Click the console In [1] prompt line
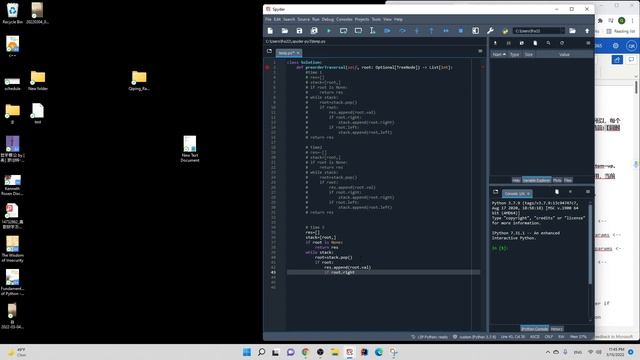Viewport: 640px width, 360px height. click(500, 248)
